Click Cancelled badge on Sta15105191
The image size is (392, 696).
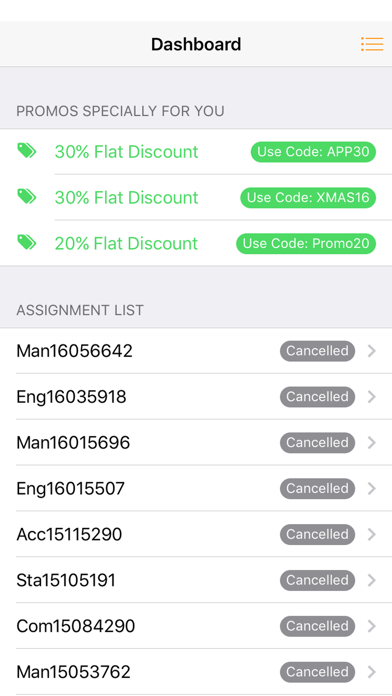(317, 580)
